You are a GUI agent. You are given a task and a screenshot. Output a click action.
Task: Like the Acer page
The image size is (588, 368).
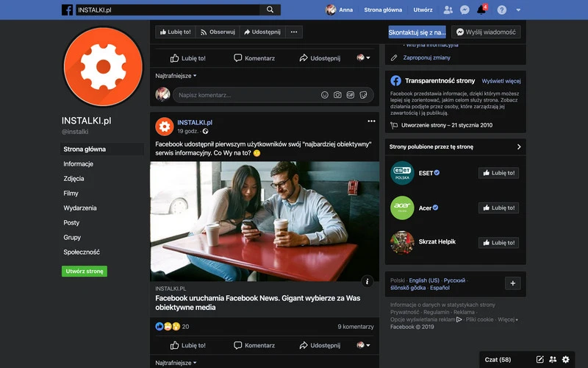(x=498, y=208)
